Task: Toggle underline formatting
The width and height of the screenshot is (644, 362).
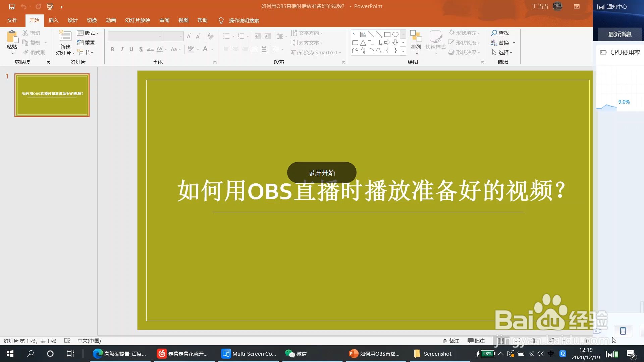Action: pyautogui.click(x=131, y=49)
